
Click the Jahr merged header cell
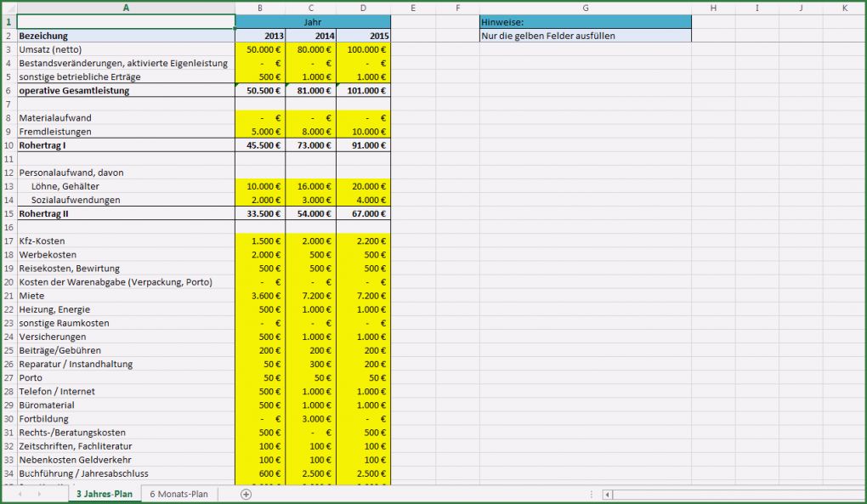pyautogui.click(x=311, y=21)
